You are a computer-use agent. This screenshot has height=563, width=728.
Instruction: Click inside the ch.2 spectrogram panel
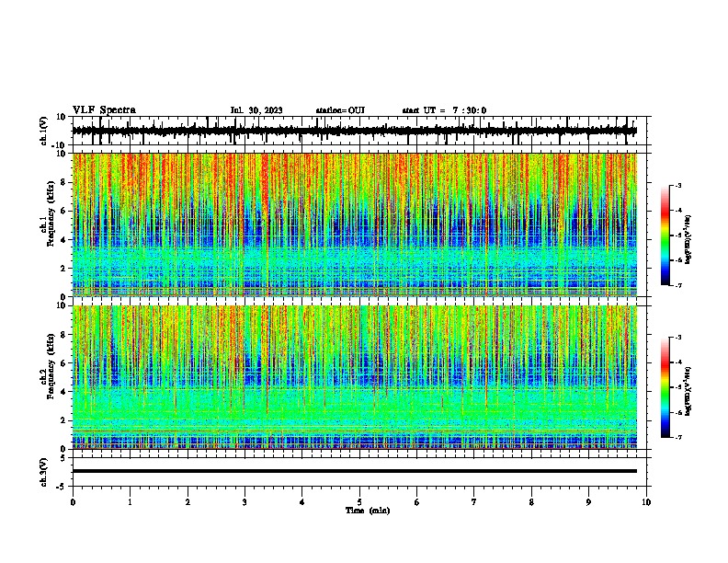point(355,377)
